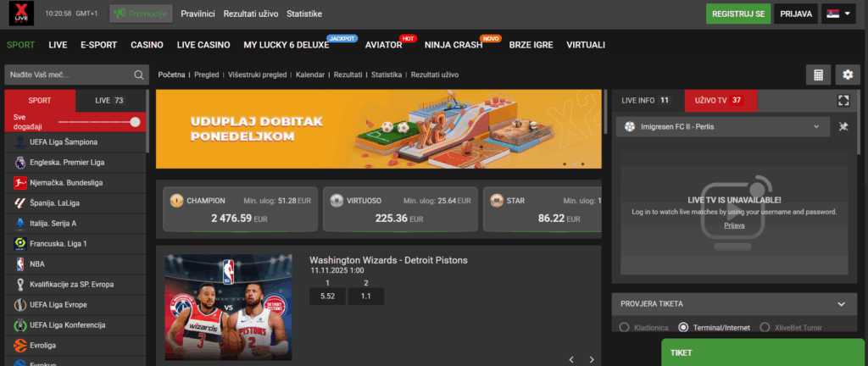Screen dimensions: 868x366
Task: Click World Cup qualifiers trophy icon
Action: (x=20, y=284)
